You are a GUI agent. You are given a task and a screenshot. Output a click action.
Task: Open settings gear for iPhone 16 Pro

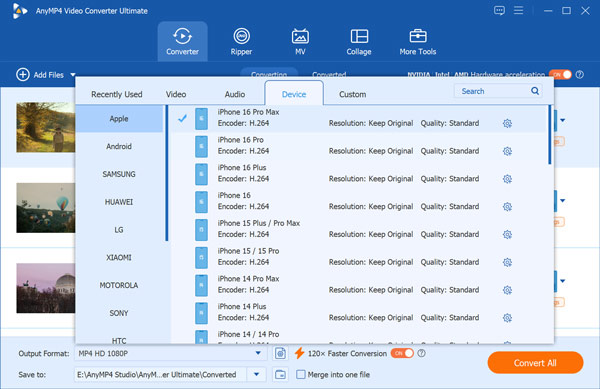(x=507, y=151)
